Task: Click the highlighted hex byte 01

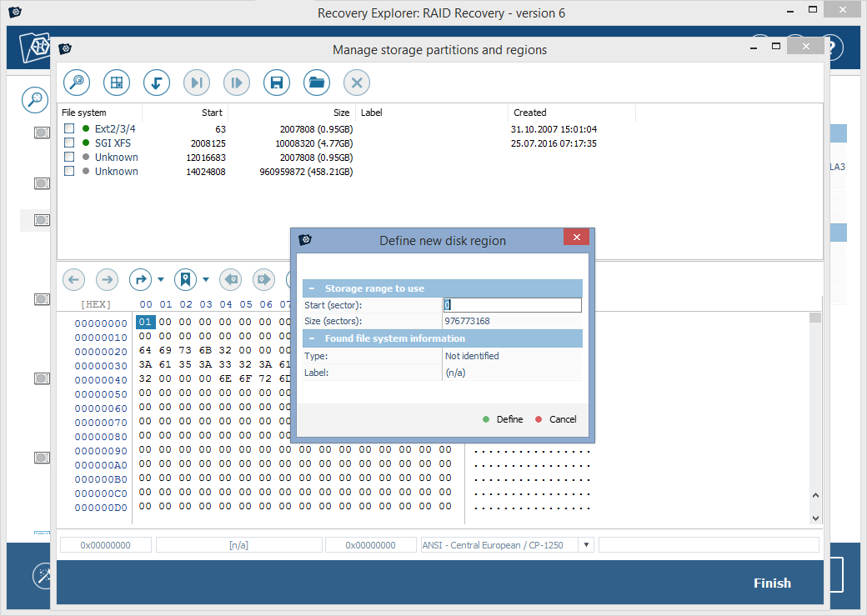Action: (x=145, y=322)
